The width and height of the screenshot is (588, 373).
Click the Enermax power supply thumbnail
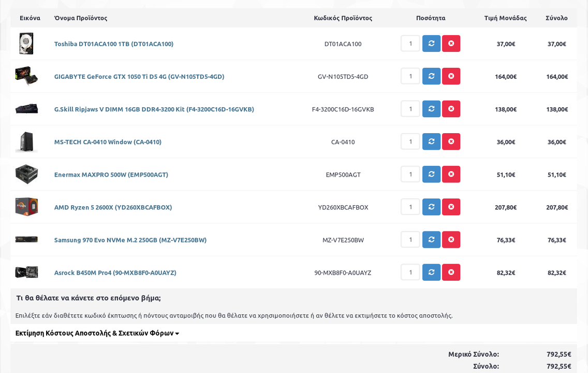[x=26, y=174]
